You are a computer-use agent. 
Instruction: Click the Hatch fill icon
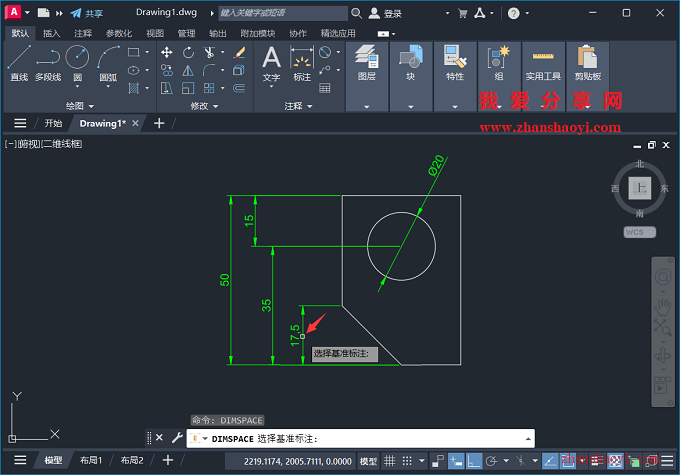point(134,88)
